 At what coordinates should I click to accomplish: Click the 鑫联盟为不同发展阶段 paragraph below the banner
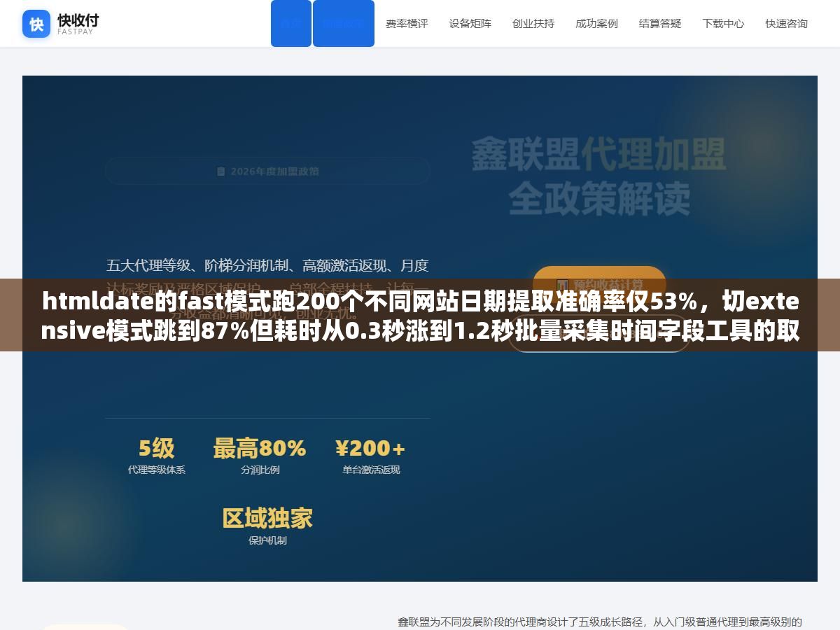pyautogui.click(x=600, y=622)
